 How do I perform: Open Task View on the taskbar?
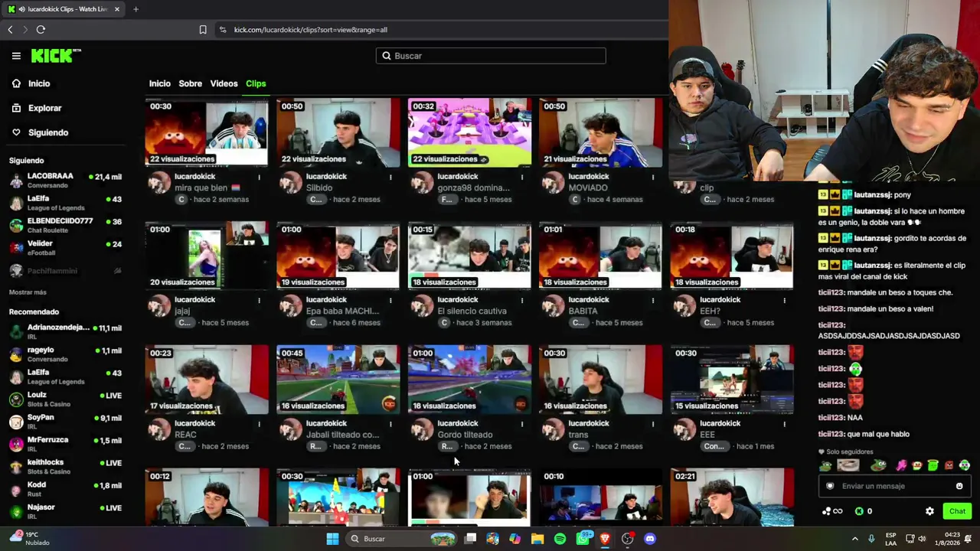(x=471, y=539)
